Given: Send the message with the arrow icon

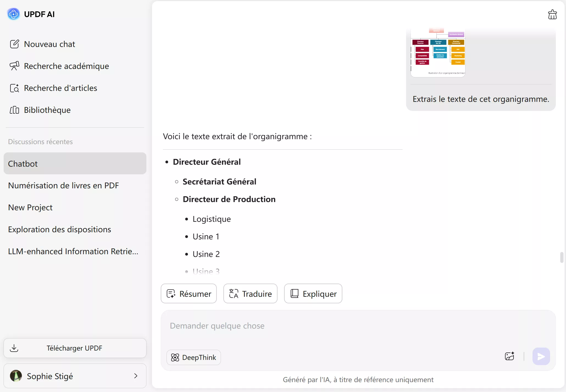Looking at the screenshot, I should click(x=541, y=356).
